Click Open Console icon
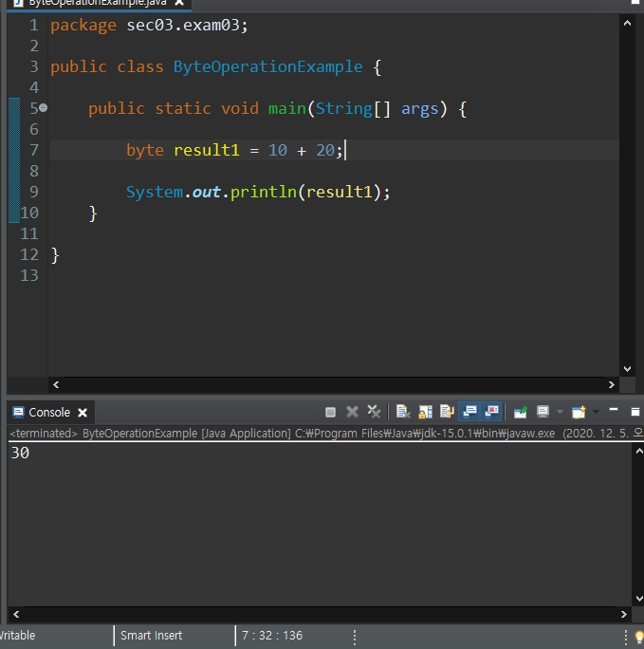 [x=579, y=412]
